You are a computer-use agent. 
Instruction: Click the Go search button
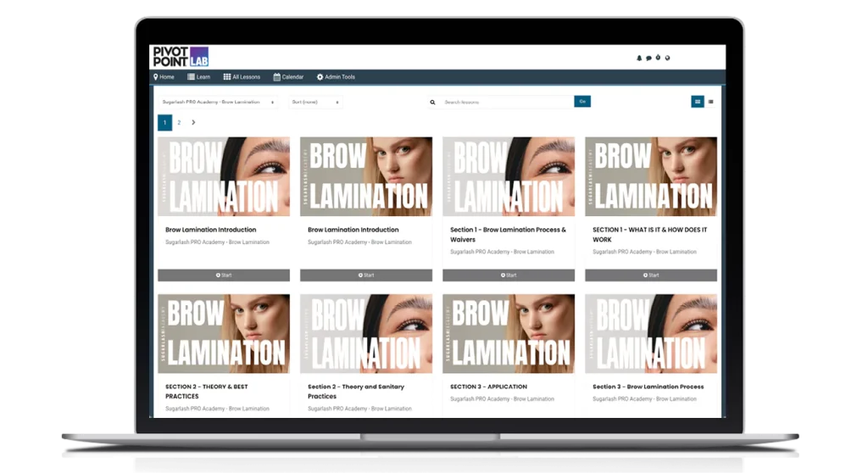pyautogui.click(x=582, y=102)
